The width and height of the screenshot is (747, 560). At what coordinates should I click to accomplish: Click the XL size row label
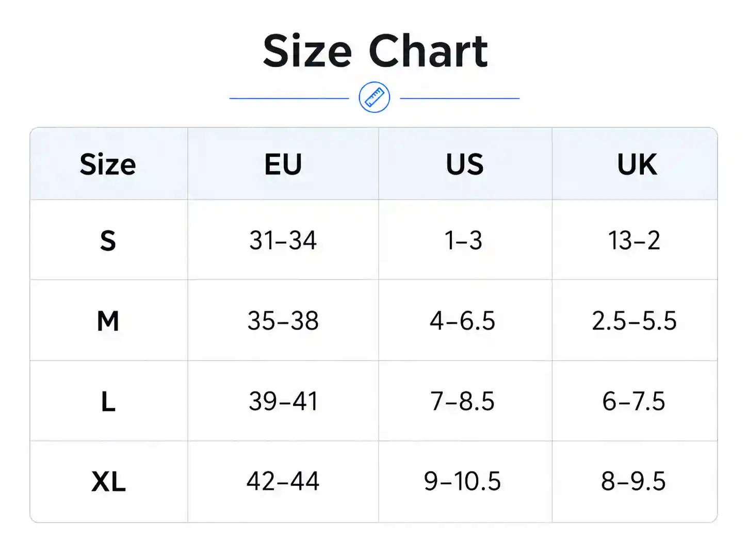click(108, 482)
